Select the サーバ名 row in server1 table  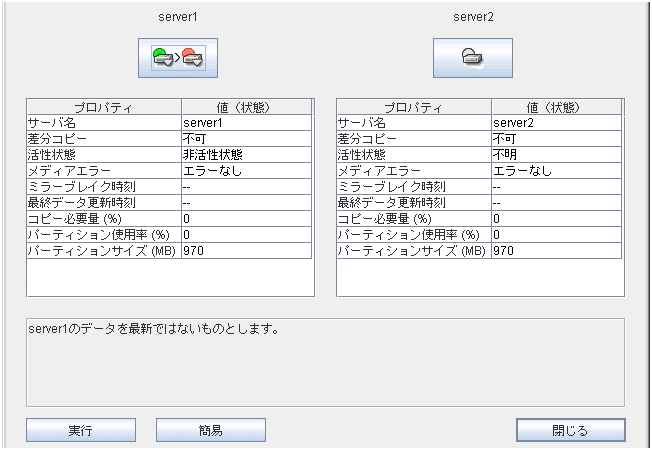(x=103, y=122)
